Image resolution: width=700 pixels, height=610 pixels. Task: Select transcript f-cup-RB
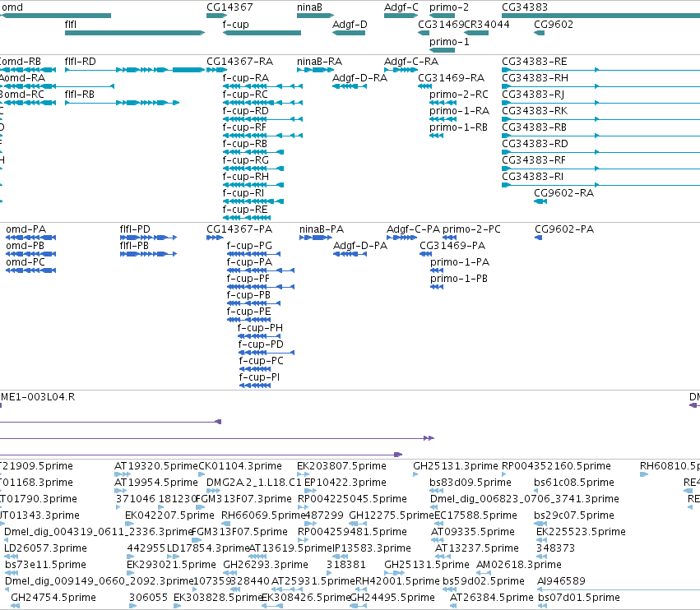(x=253, y=152)
